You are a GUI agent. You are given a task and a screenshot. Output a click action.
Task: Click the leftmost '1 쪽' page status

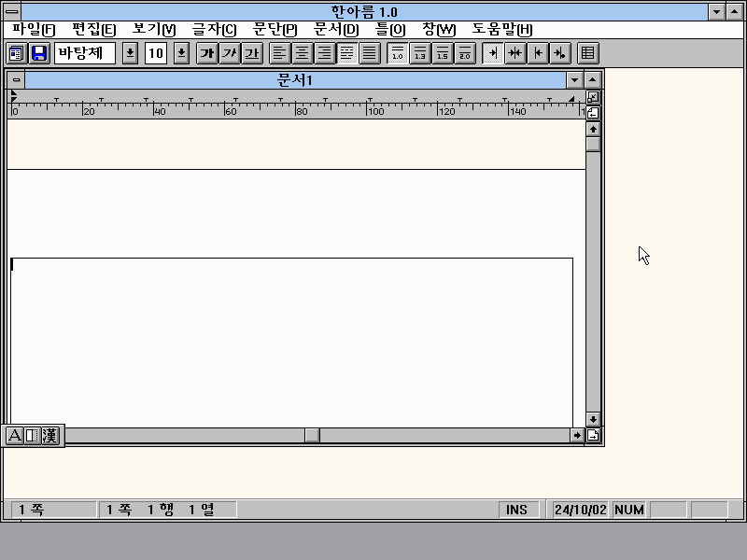tap(53, 510)
